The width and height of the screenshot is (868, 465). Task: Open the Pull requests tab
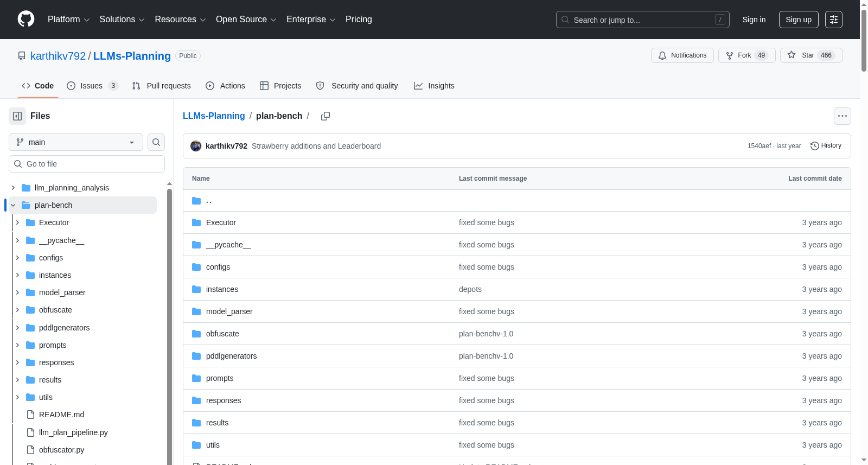click(162, 86)
